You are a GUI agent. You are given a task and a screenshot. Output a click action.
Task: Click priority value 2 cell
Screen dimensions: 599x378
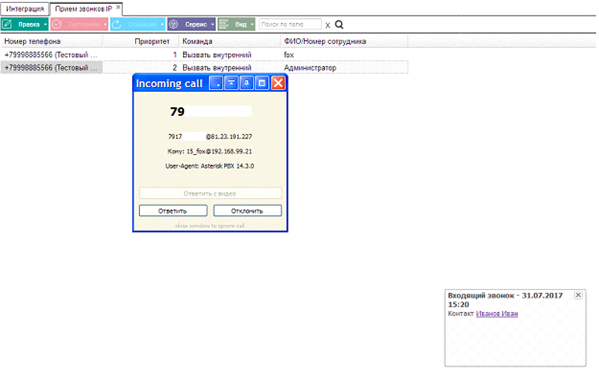click(x=175, y=68)
